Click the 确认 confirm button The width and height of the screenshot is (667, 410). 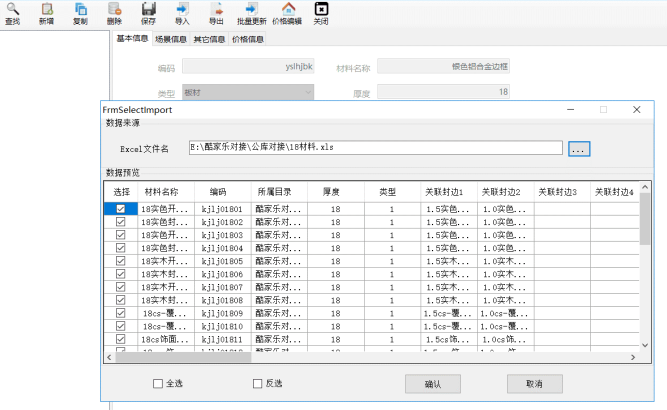[x=433, y=384]
